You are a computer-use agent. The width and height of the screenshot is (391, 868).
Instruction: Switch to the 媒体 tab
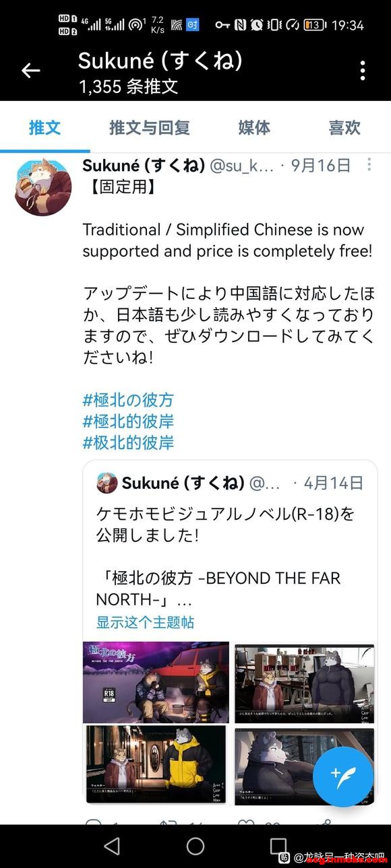point(254,127)
